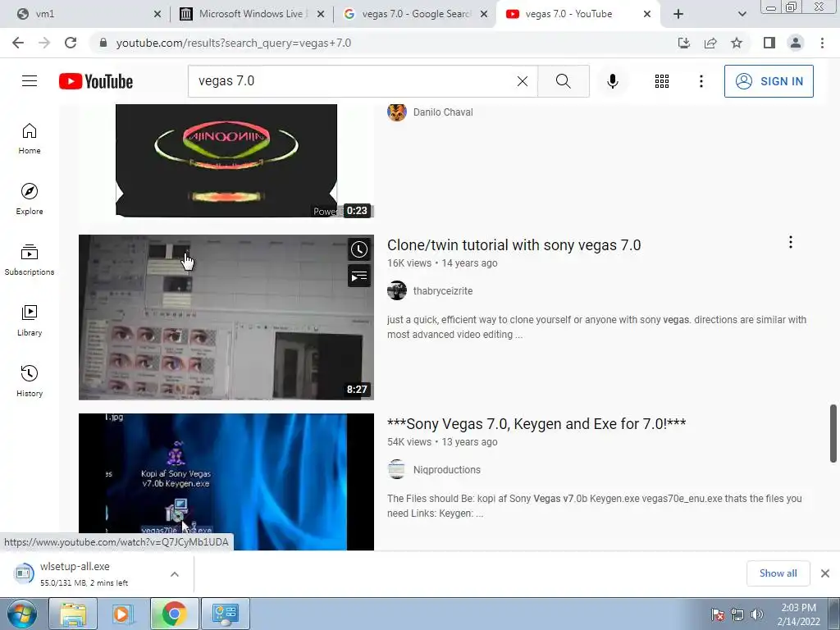Open YouTube settings three-dot menu
The width and height of the screenshot is (840, 630).
701,81
